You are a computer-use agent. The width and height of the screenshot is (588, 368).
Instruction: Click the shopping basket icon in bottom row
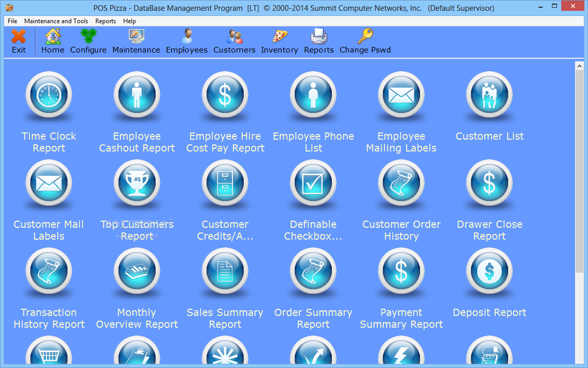coord(49,350)
